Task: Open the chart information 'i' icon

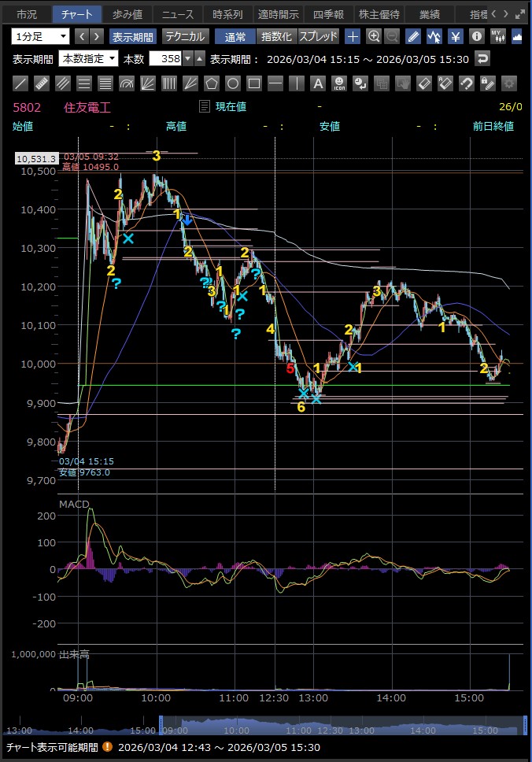Action: pos(476,36)
